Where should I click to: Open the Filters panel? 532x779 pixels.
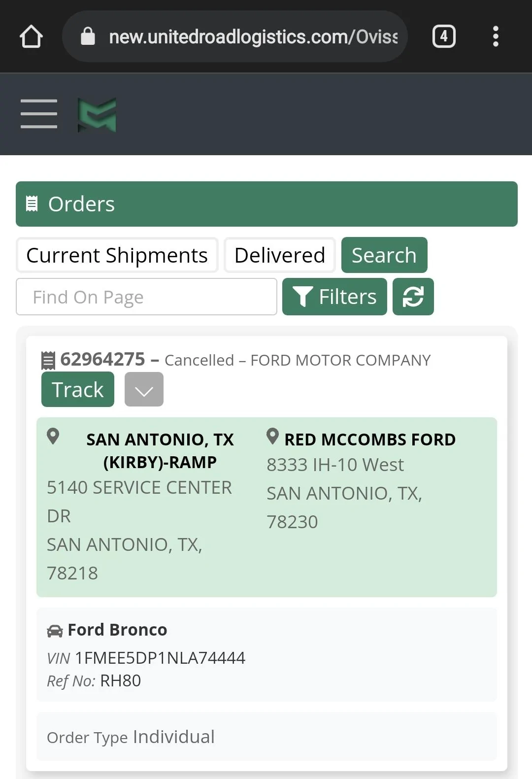(334, 297)
